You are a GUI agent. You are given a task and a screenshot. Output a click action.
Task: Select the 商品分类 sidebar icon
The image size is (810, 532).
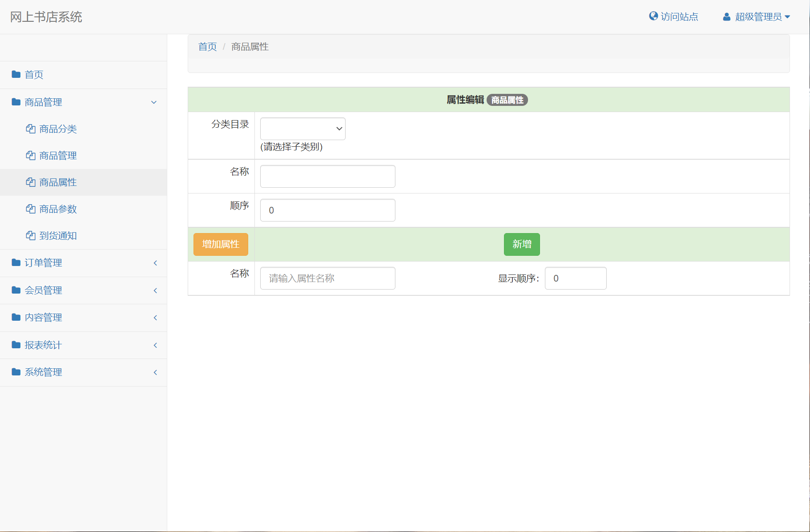point(30,129)
